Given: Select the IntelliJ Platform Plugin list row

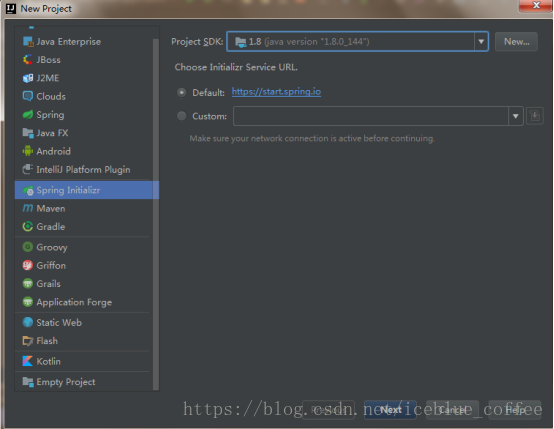Looking at the screenshot, I should [x=84, y=170].
